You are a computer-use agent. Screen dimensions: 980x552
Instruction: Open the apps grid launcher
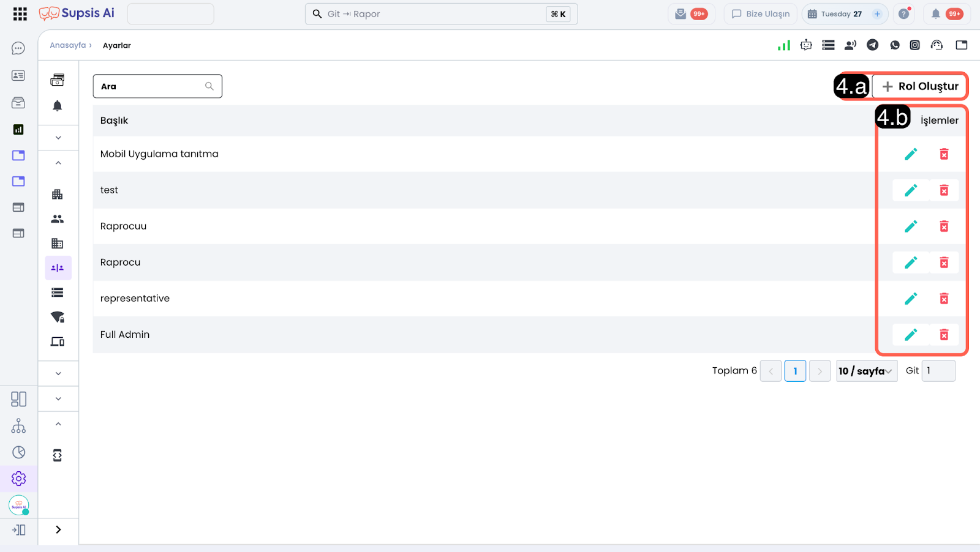point(20,14)
